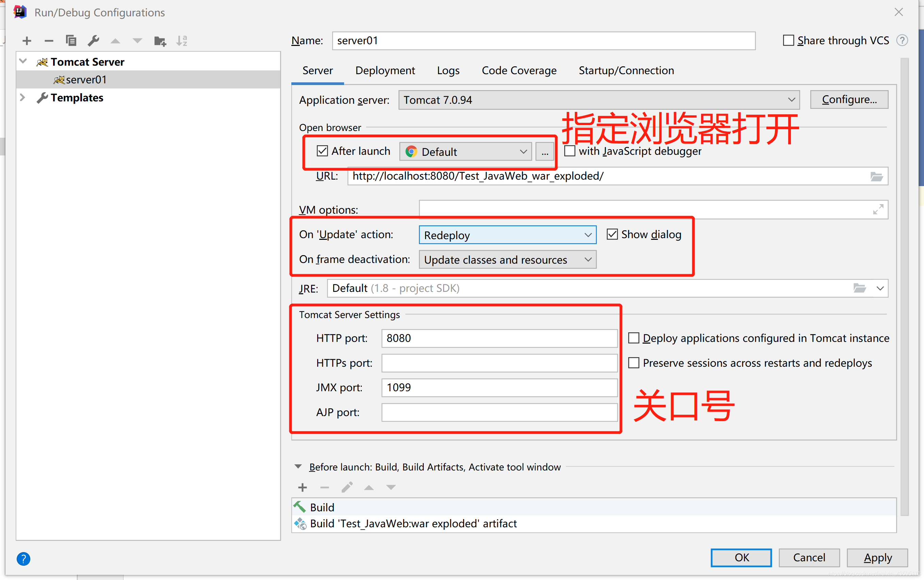Select server01 in the configuration tree
The image size is (924, 580).
coord(148,79)
